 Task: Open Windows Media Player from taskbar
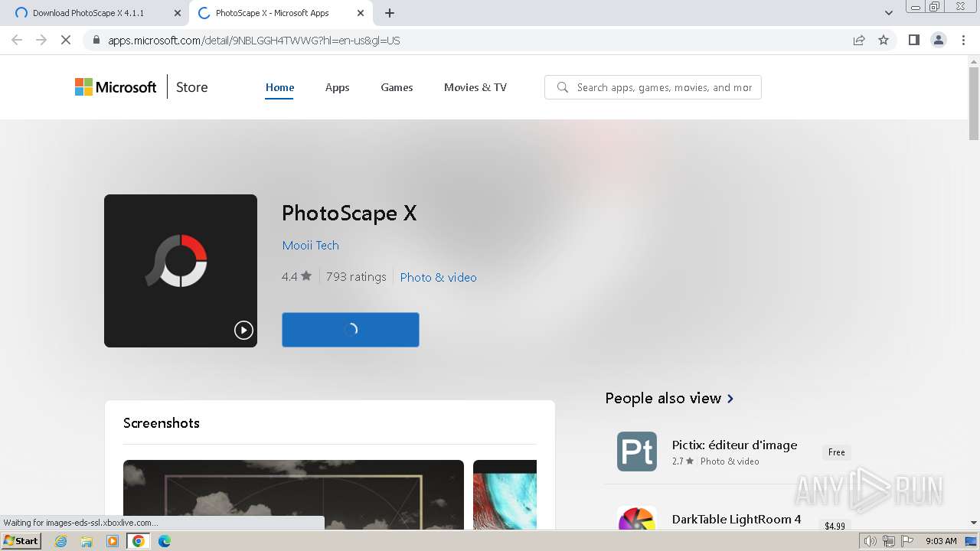(113, 541)
